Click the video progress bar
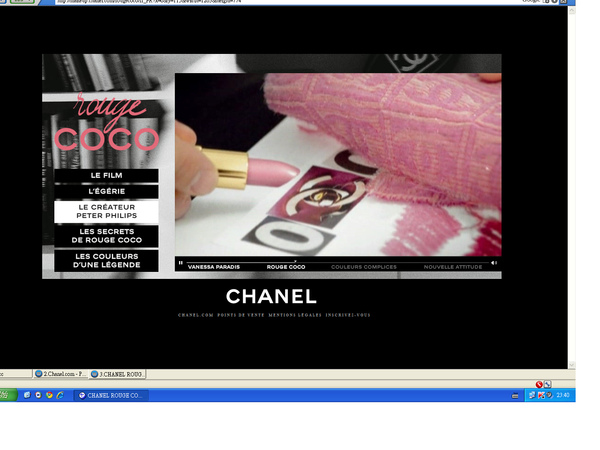This screenshot has width=600, height=450. pos(337,262)
